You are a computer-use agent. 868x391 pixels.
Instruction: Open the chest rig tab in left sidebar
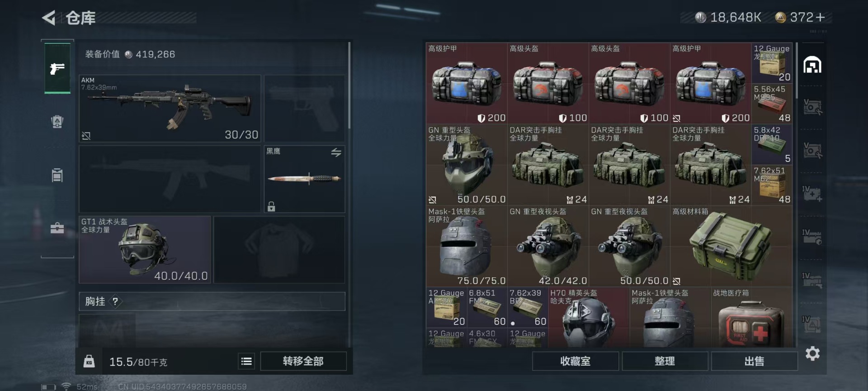click(x=57, y=175)
